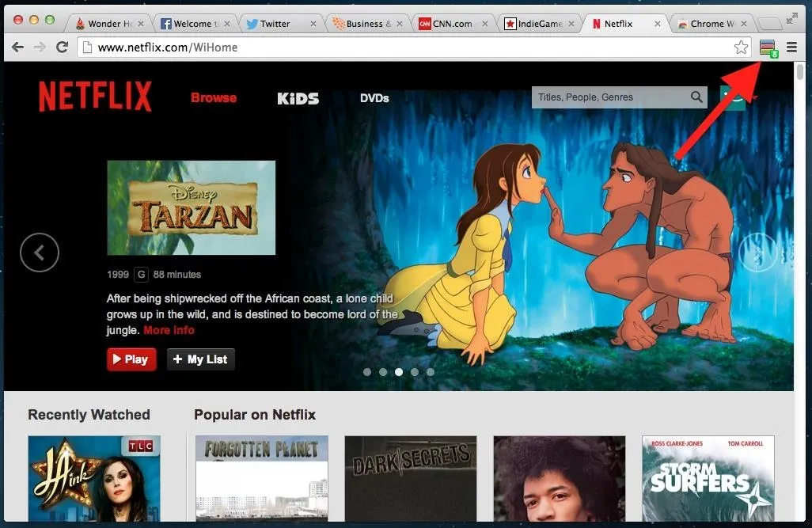Click the G rating badge

pyautogui.click(x=141, y=274)
